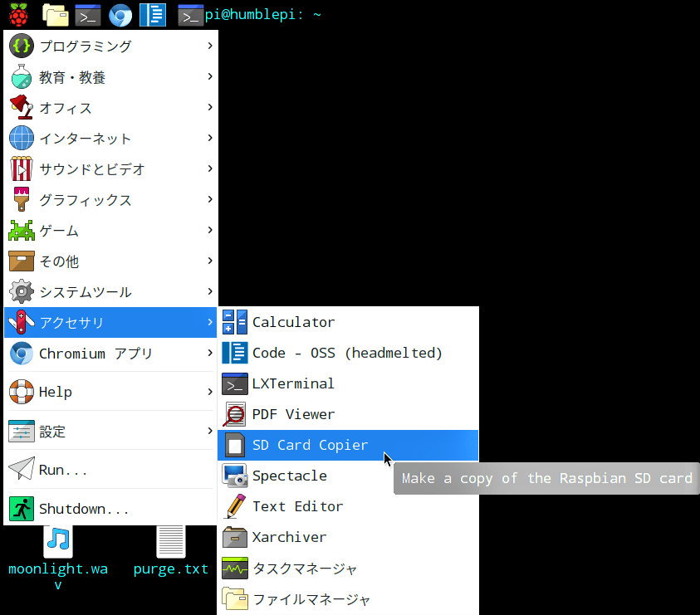
Task: Open Terminal from the panel launcher
Action: tap(87, 15)
